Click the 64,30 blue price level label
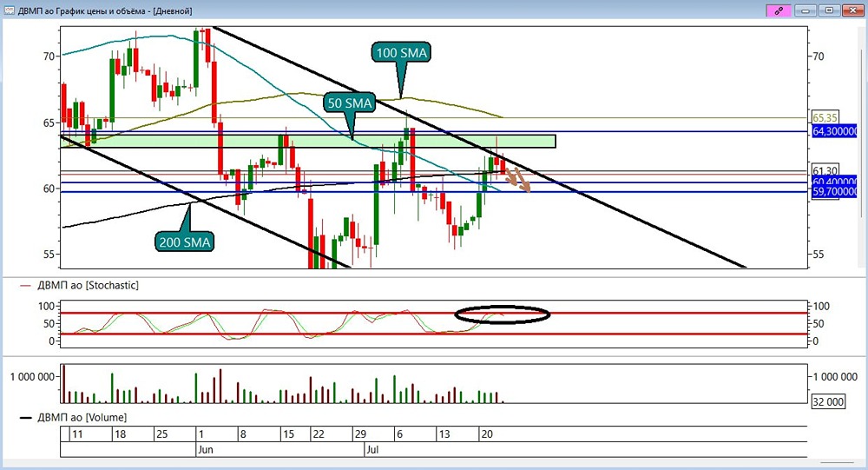The height and width of the screenshot is (470, 868). 835,131
